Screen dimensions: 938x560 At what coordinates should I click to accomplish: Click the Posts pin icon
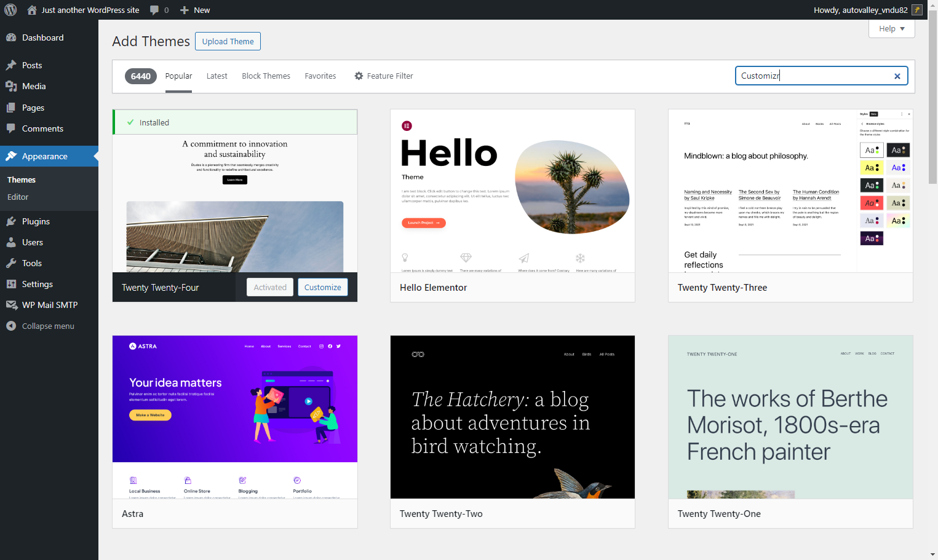(x=11, y=65)
